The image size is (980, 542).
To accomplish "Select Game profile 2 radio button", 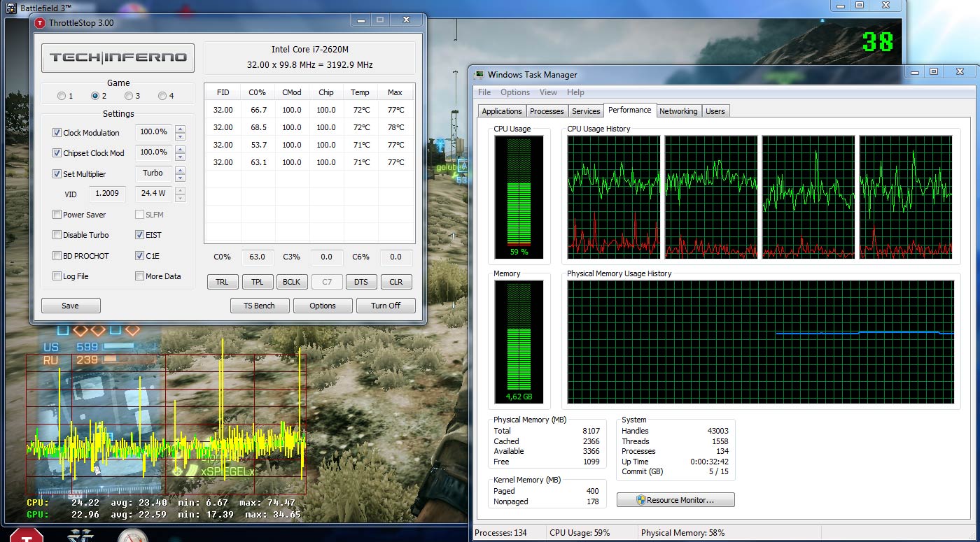I will (x=95, y=96).
